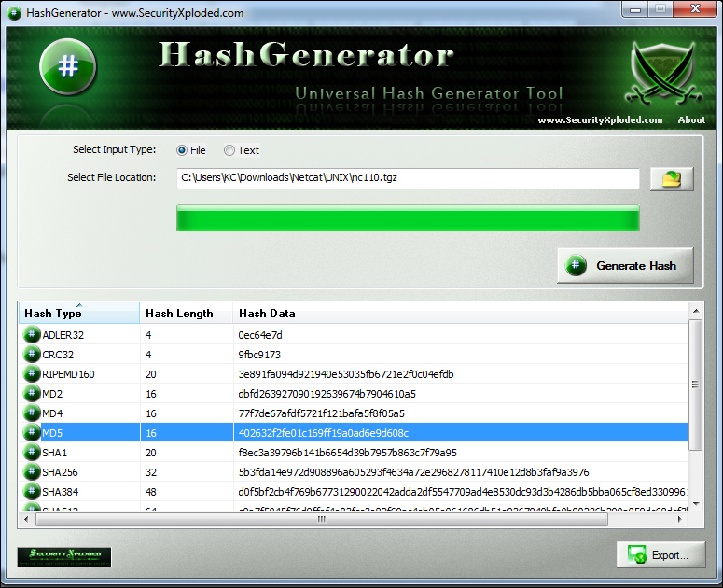Click the ADLER32 row hash icon

pyautogui.click(x=32, y=334)
